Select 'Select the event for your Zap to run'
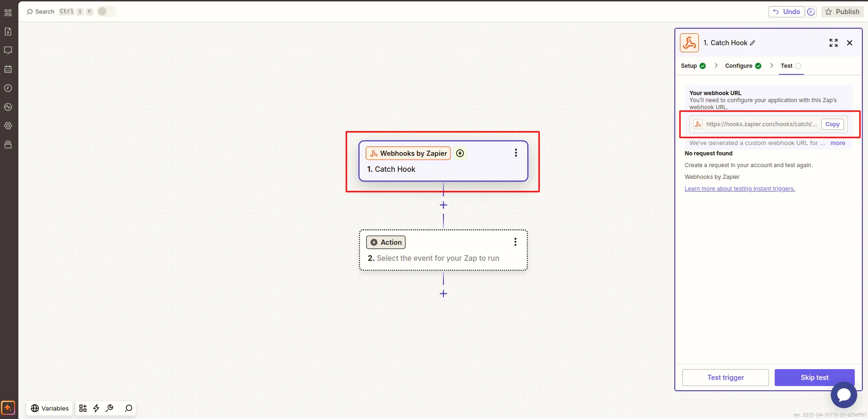Screen dimensions: 868x419 click(x=438, y=258)
